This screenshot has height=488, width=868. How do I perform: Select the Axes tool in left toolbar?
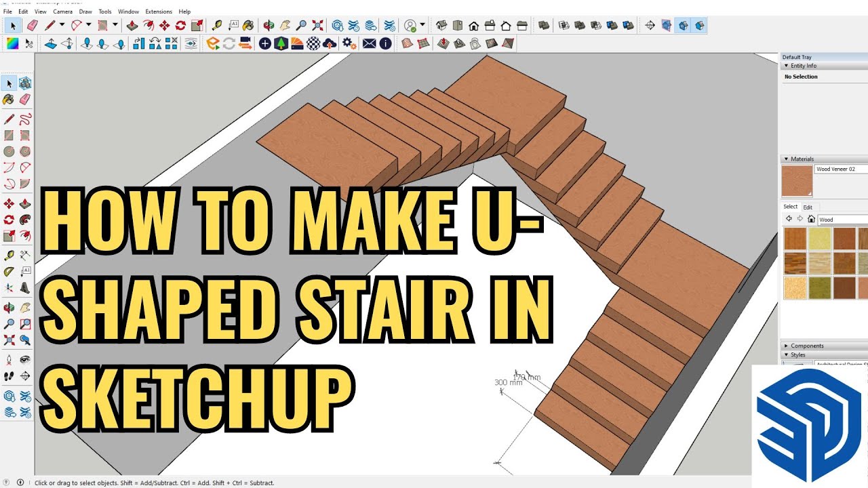9,287
